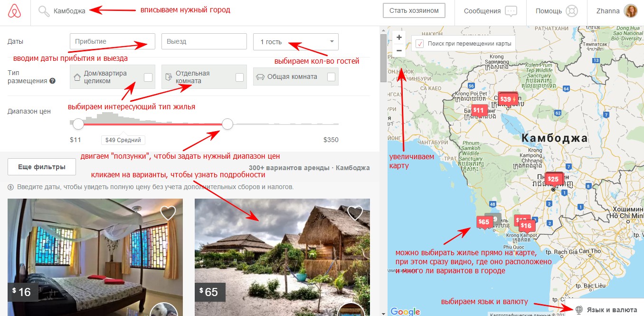Click the maximum price slider handle
This screenshot has height=316, width=644.
227,124
